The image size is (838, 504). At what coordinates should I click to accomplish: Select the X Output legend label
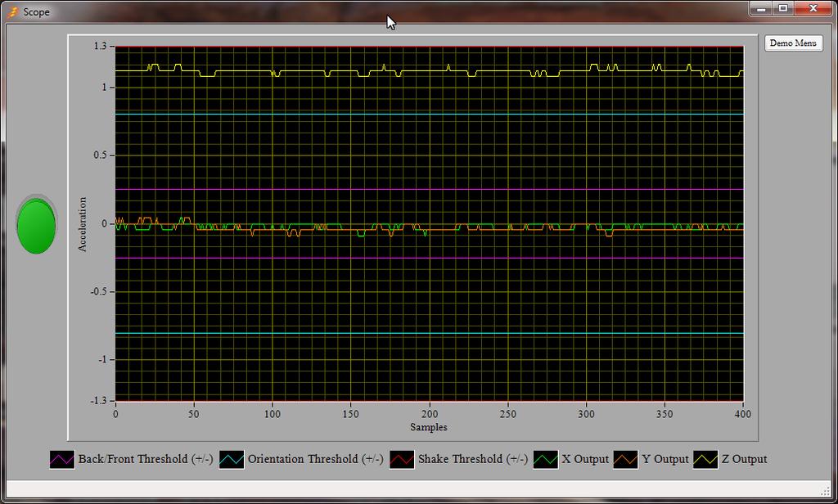coord(585,459)
